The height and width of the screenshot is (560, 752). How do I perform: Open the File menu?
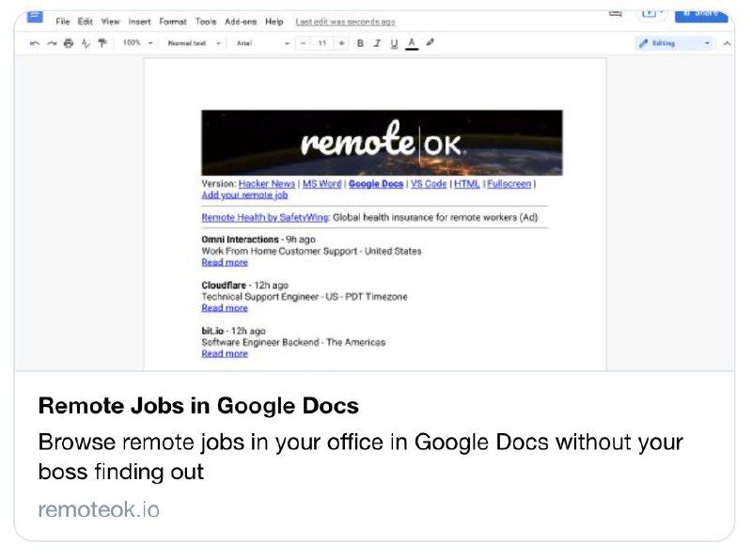[x=62, y=22]
